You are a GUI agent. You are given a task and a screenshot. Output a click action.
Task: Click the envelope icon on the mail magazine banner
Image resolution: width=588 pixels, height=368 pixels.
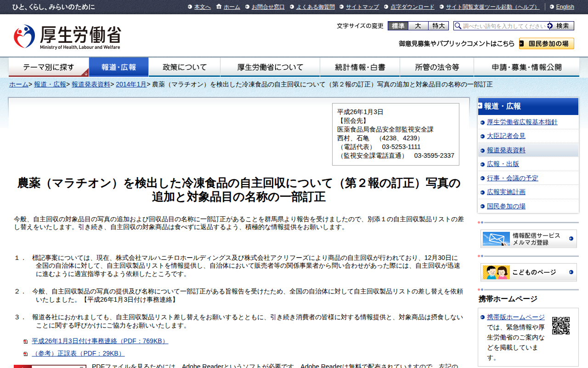tap(496, 239)
